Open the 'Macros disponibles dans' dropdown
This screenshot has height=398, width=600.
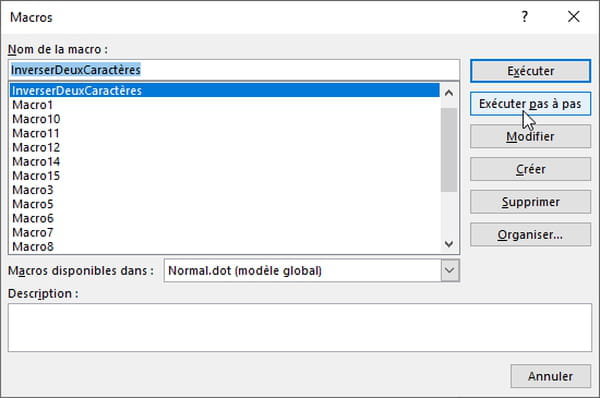click(x=450, y=271)
